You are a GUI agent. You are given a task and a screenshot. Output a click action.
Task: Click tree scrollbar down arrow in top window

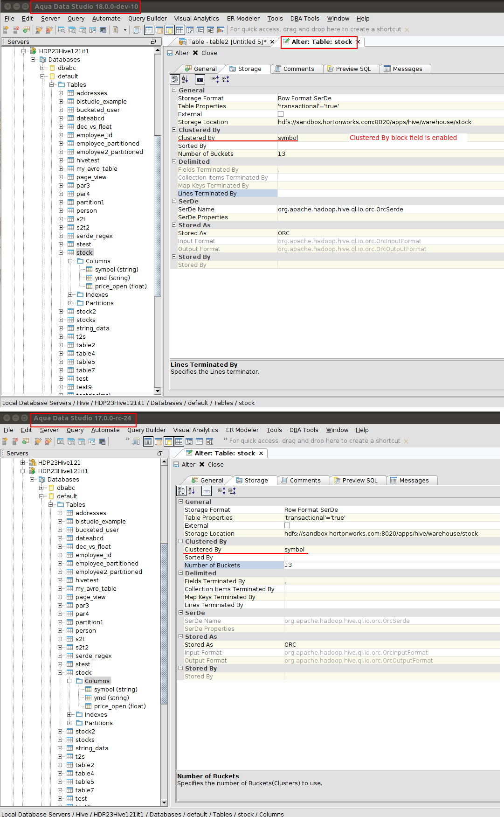pyautogui.click(x=158, y=391)
